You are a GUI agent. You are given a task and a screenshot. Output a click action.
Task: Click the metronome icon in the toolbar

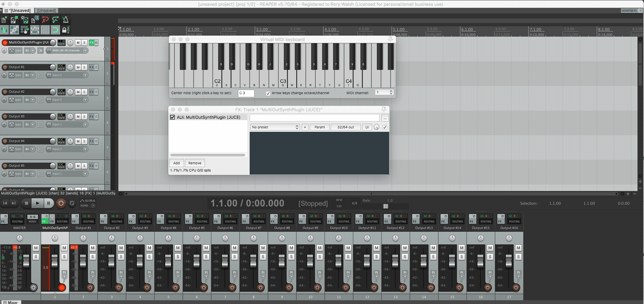(65, 20)
